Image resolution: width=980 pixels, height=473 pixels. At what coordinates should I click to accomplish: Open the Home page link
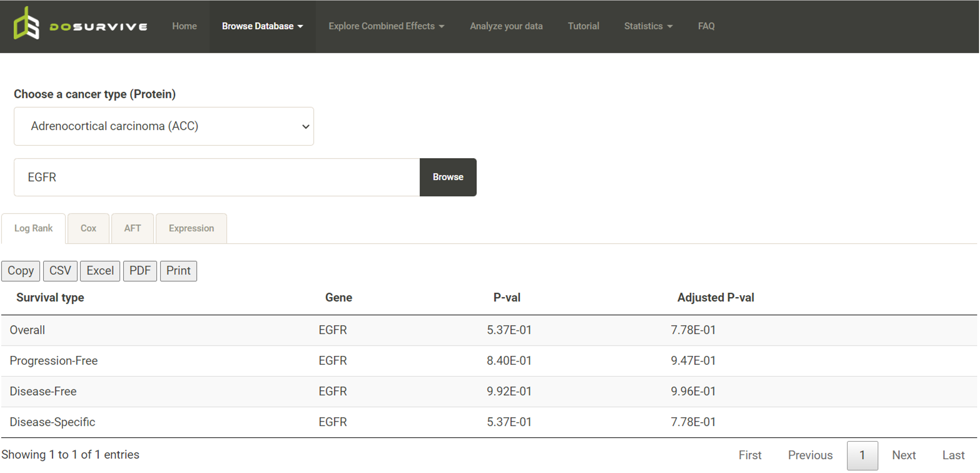[184, 26]
